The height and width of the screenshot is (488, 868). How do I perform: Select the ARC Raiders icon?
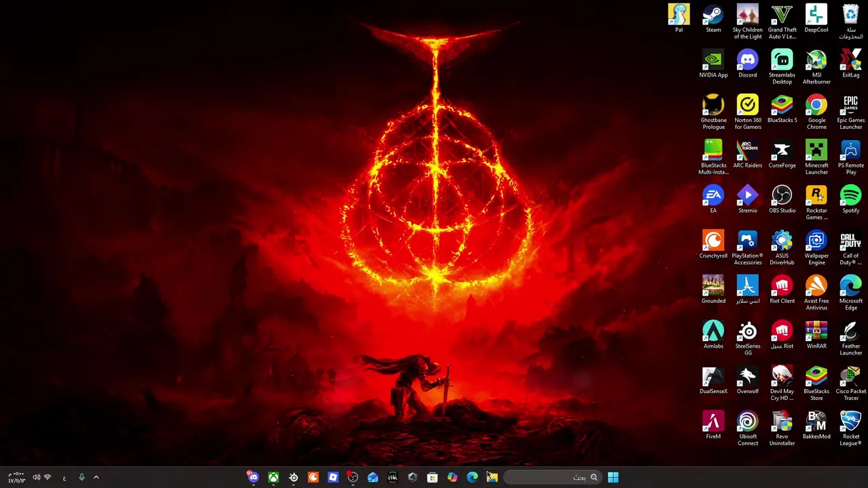coord(747,155)
